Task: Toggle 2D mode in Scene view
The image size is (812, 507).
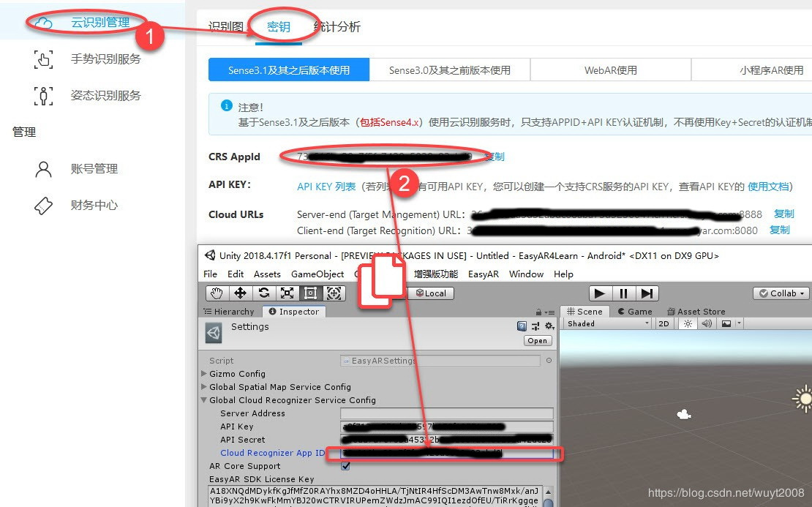Action: 663,323
